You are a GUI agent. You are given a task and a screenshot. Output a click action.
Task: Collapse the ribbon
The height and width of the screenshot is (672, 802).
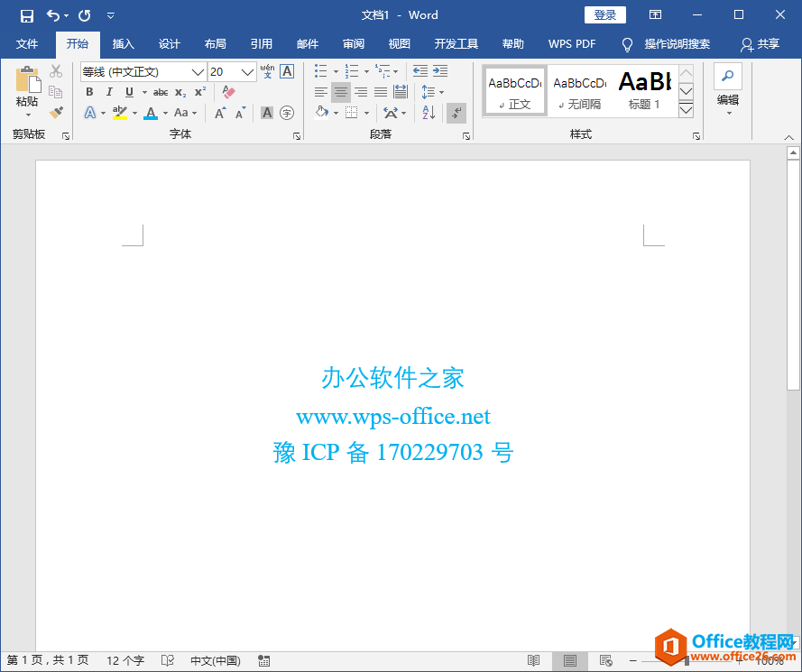[788, 137]
